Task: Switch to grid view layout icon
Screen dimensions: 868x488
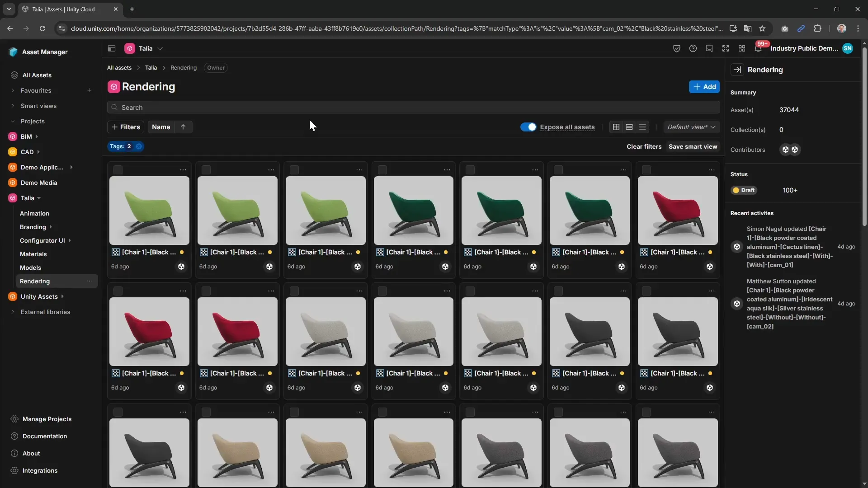Action: click(616, 127)
